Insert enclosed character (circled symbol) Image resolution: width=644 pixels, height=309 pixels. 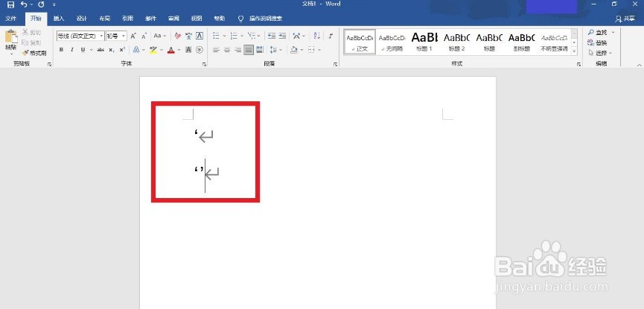pos(200,50)
